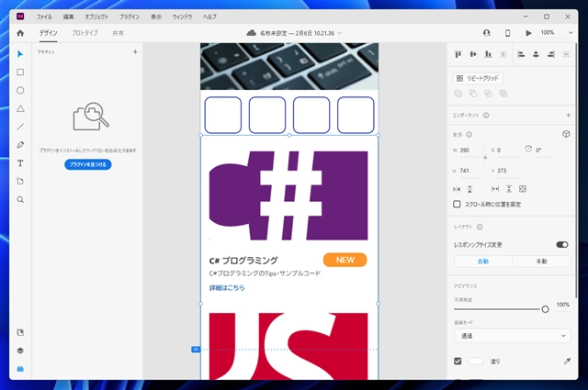Select the Ellipse tool

pyautogui.click(x=20, y=90)
